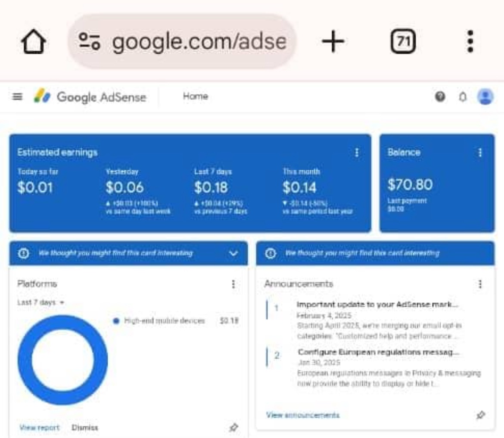Open the AdSense hamburger navigation menu
Screen dimensions: 504x438
(17, 97)
